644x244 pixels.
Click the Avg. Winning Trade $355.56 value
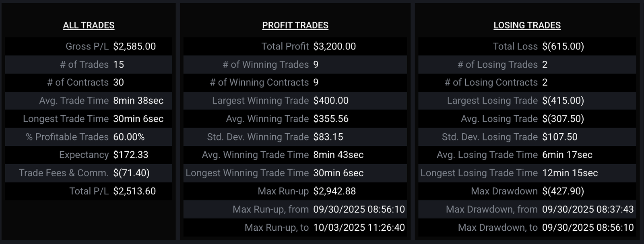(331, 119)
